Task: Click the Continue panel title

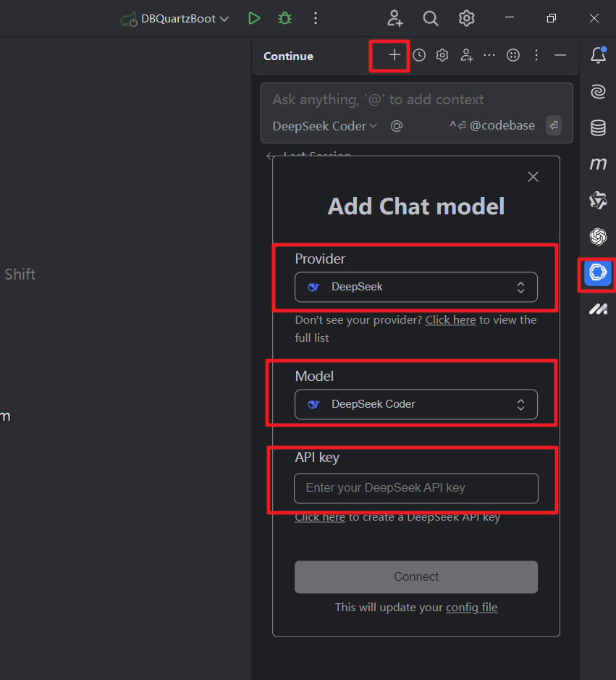Action: coord(288,56)
